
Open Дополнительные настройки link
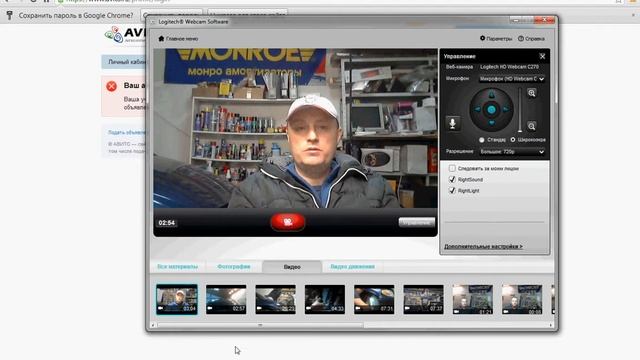click(x=483, y=247)
